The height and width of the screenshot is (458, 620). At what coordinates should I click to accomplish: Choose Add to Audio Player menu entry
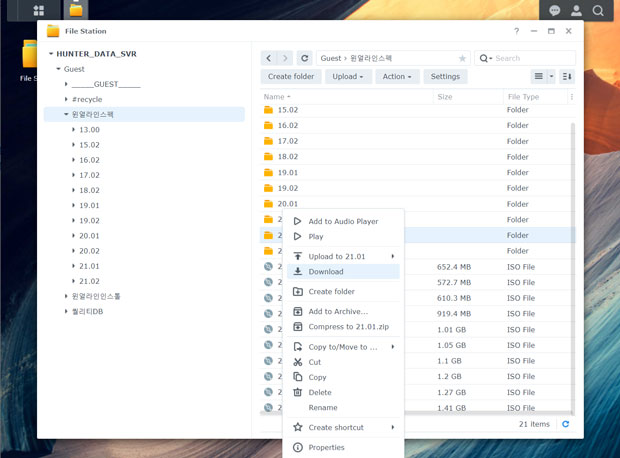tap(343, 221)
